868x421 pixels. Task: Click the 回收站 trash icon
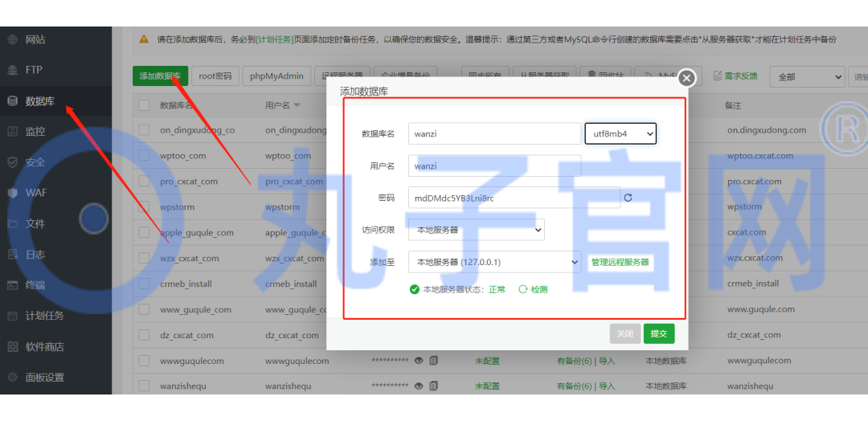click(592, 76)
